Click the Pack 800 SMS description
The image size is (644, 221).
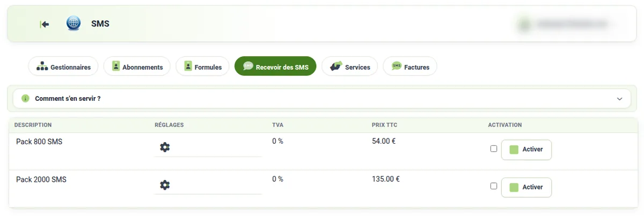click(39, 142)
